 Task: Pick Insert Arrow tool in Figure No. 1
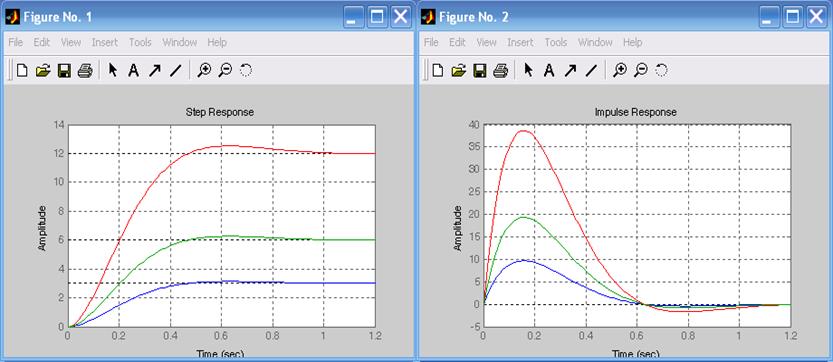pyautogui.click(x=155, y=70)
